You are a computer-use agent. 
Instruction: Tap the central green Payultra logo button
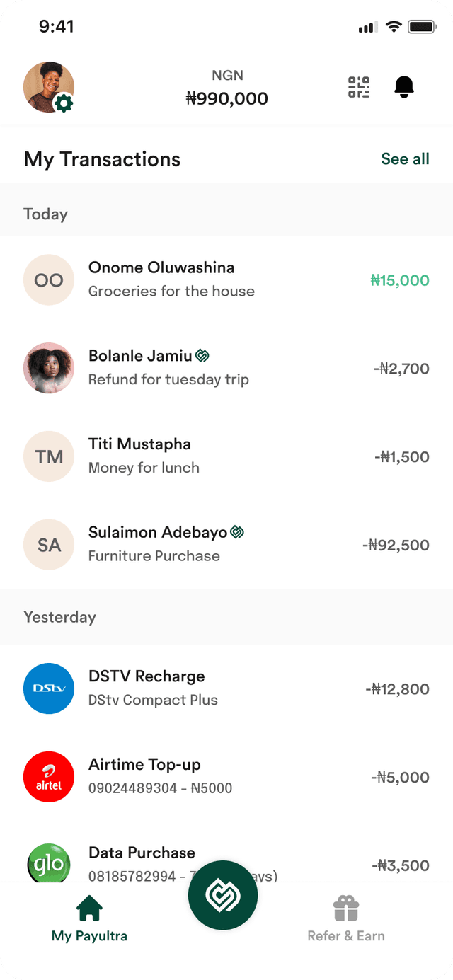pyautogui.click(x=223, y=895)
